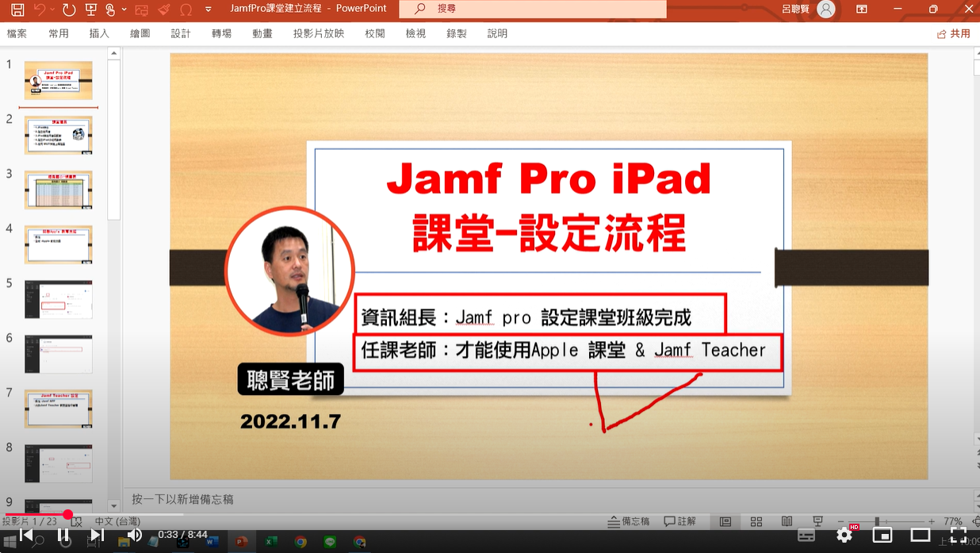980x553 pixels.
Task: Switch to the 設計 (Design) tab
Action: point(181,33)
